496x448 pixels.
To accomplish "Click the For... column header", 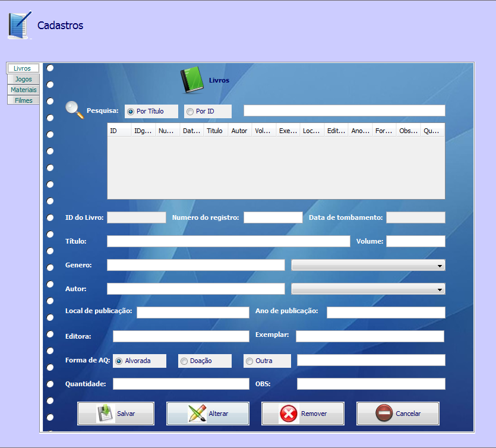I will [x=384, y=131].
